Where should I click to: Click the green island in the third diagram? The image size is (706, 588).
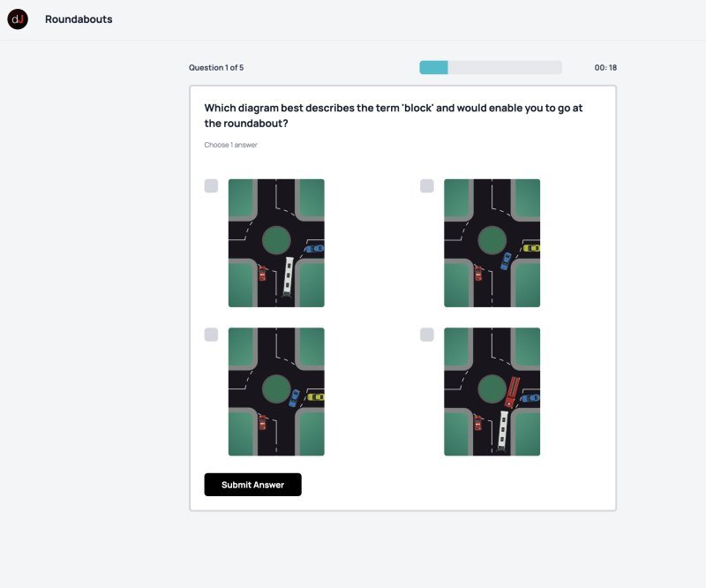pos(275,388)
